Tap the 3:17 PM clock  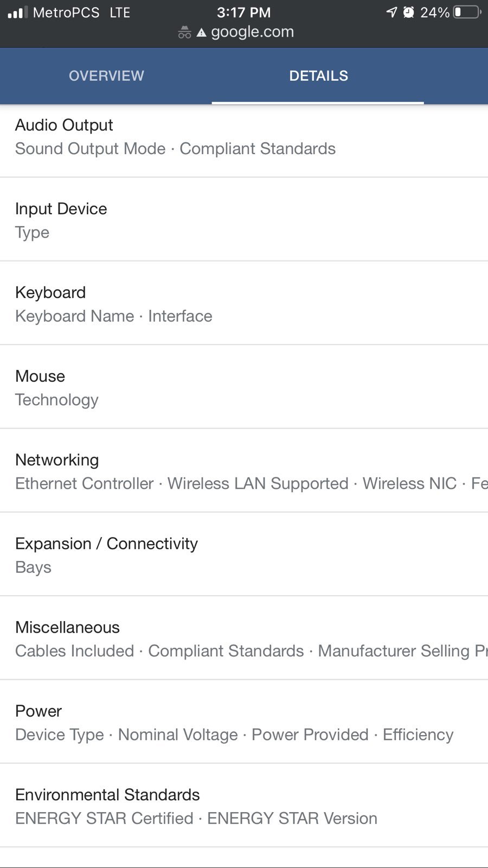coord(243,12)
